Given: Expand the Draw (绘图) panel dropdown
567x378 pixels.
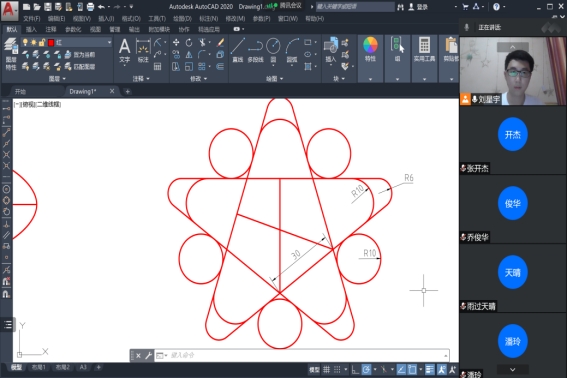Looking at the screenshot, I should [x=274, y=78].
